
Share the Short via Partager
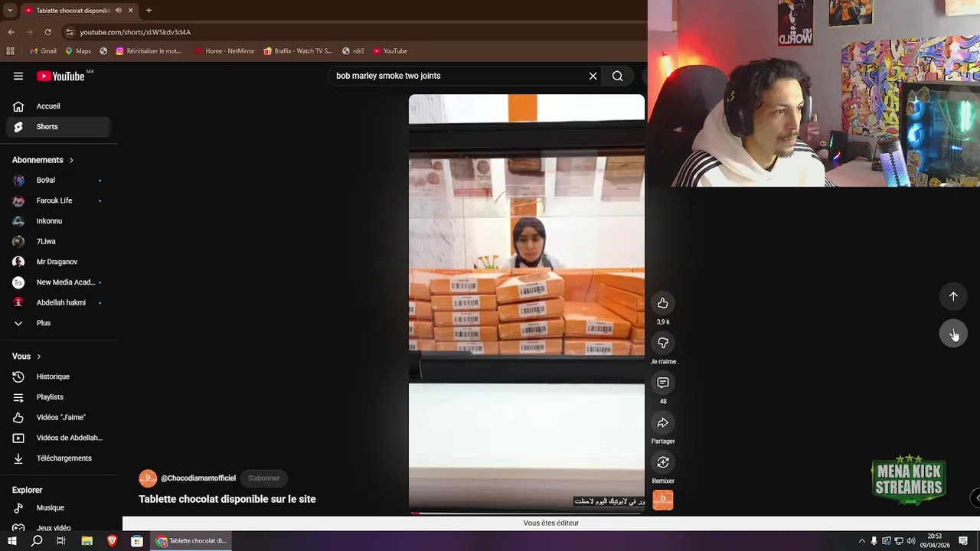click(663, 422)
